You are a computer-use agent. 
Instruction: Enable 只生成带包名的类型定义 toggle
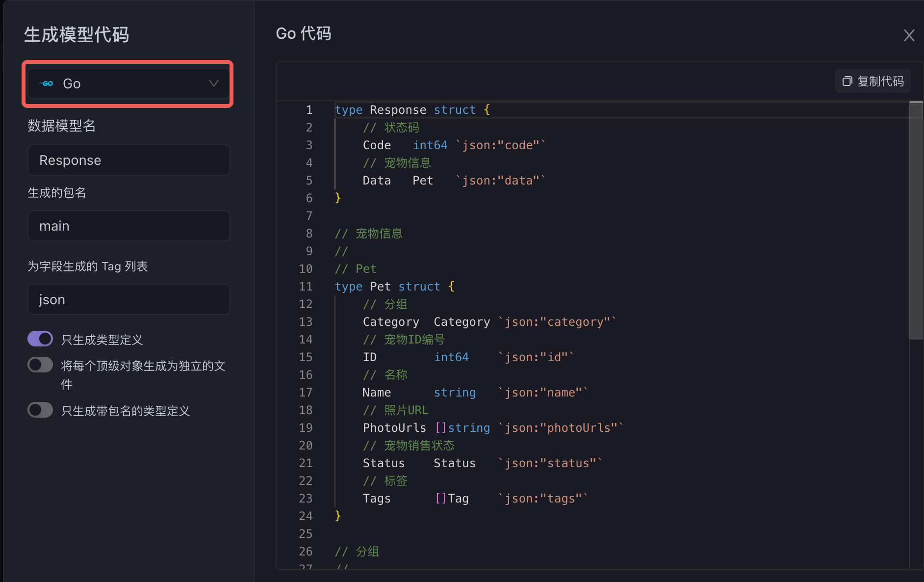pos(40,410)
